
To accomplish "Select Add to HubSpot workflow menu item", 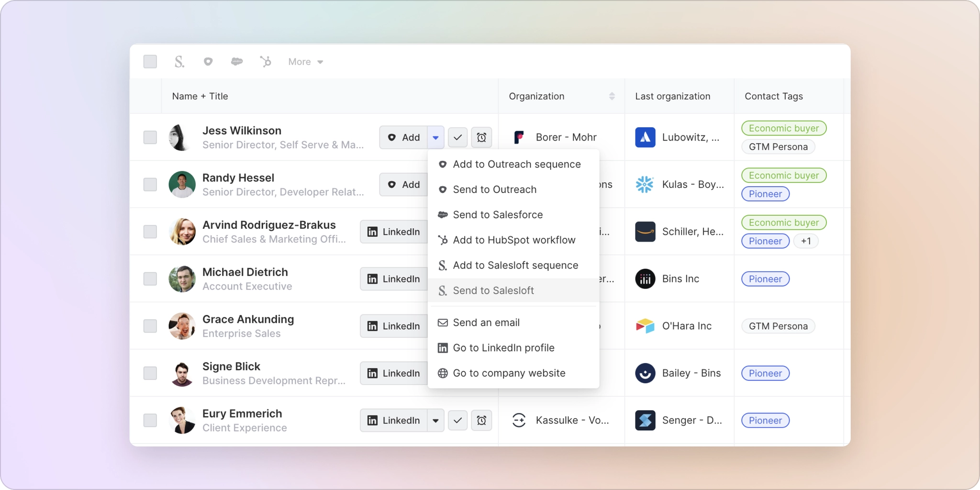I will [514, 240].
